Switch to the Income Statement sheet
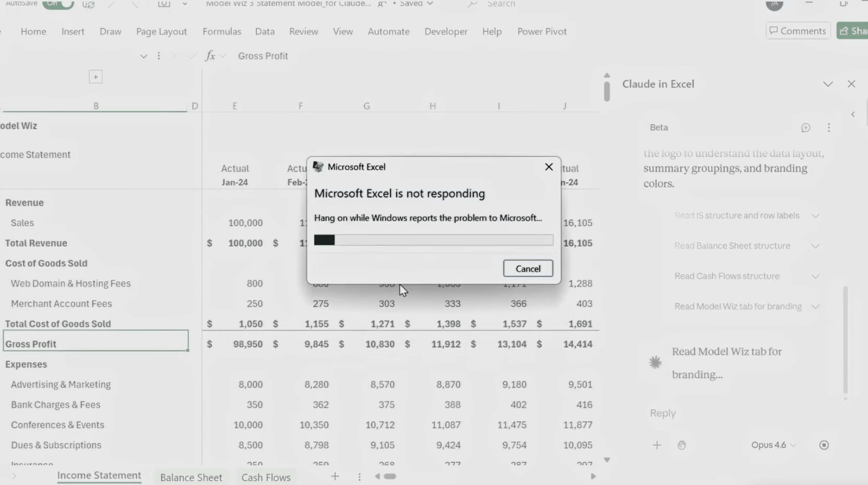 pos(99,476)
